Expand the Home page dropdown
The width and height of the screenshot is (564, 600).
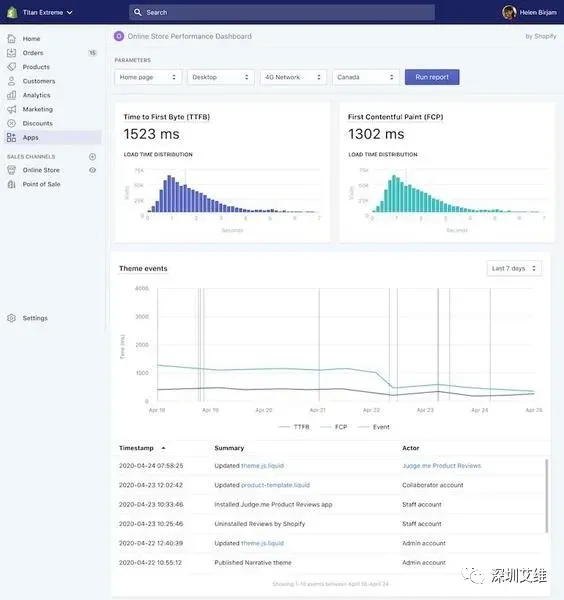(x=148, y=77)
